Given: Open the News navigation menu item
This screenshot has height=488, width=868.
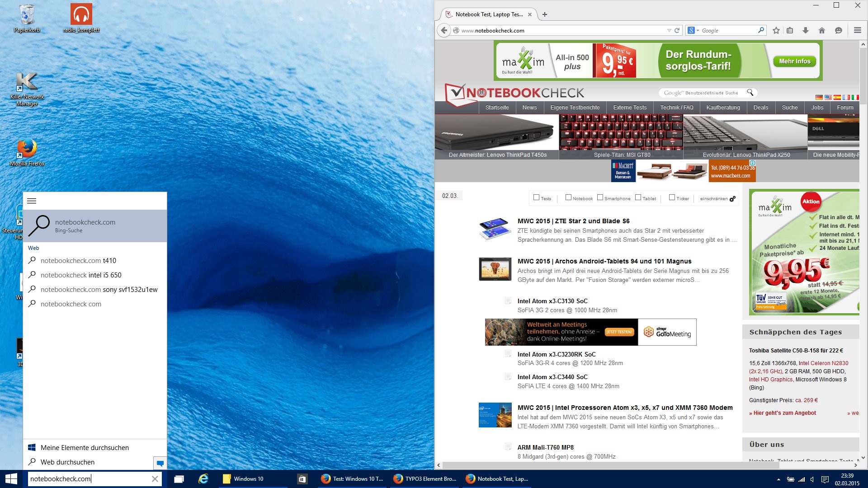Looking at the screenshot, I should pyautogui.click(x=529, y=108).
